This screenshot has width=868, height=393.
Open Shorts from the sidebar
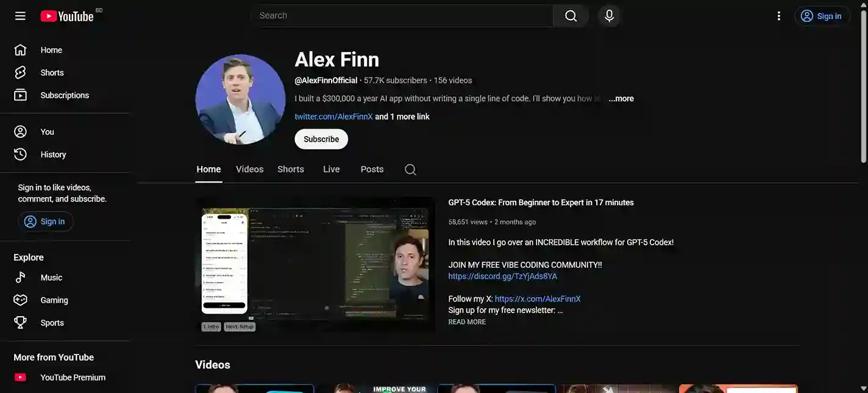tap(52, 73)
